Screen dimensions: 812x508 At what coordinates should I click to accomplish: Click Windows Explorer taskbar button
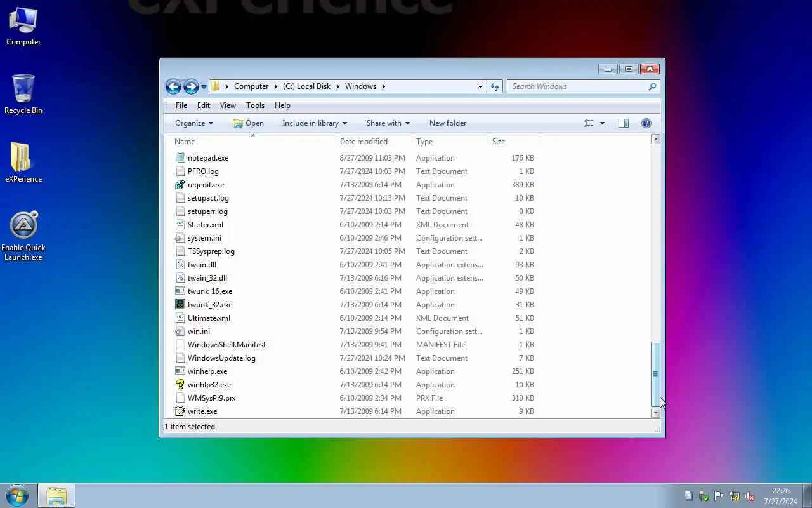[56, 495]
